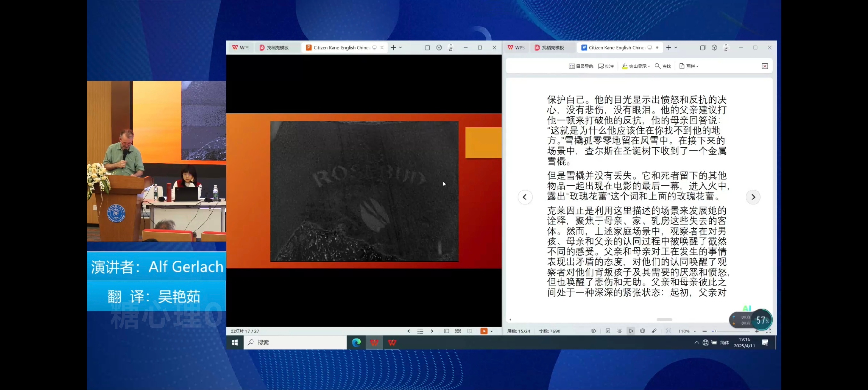Click the cube icon in the document title bar

714,47
